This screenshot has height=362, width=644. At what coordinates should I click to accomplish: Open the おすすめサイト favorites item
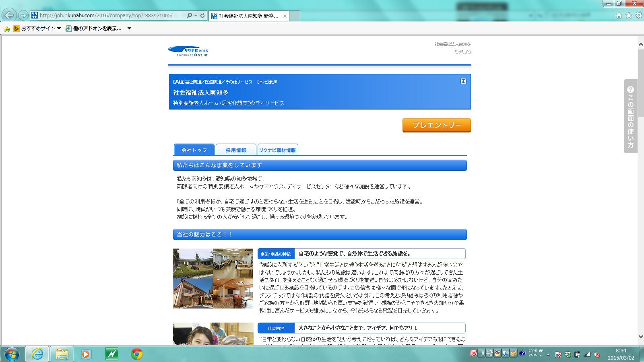(34, 29)
